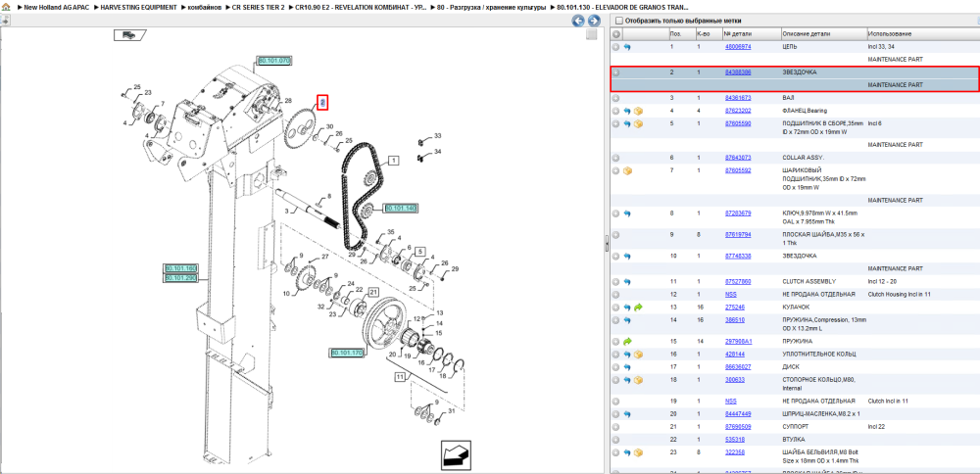Select boxed callout 11 in diagram
This screenshot has width=980, height=474.
(x=400, y=377)
